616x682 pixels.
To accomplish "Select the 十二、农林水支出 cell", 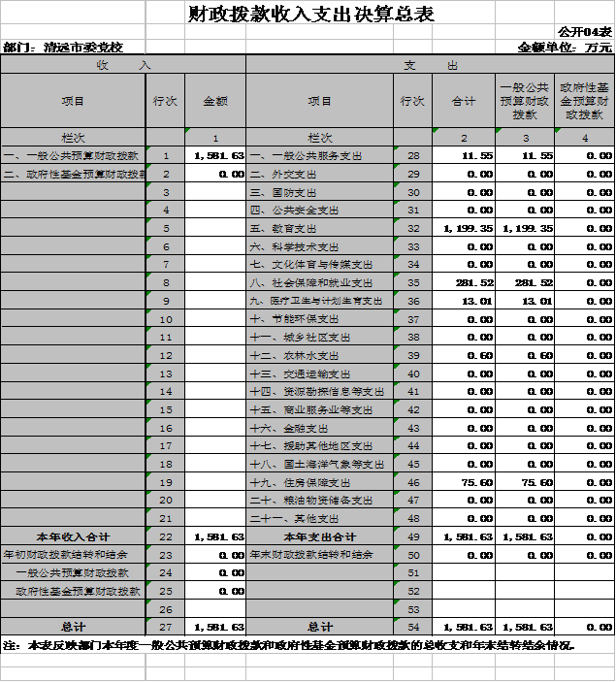I will point(320,355).
